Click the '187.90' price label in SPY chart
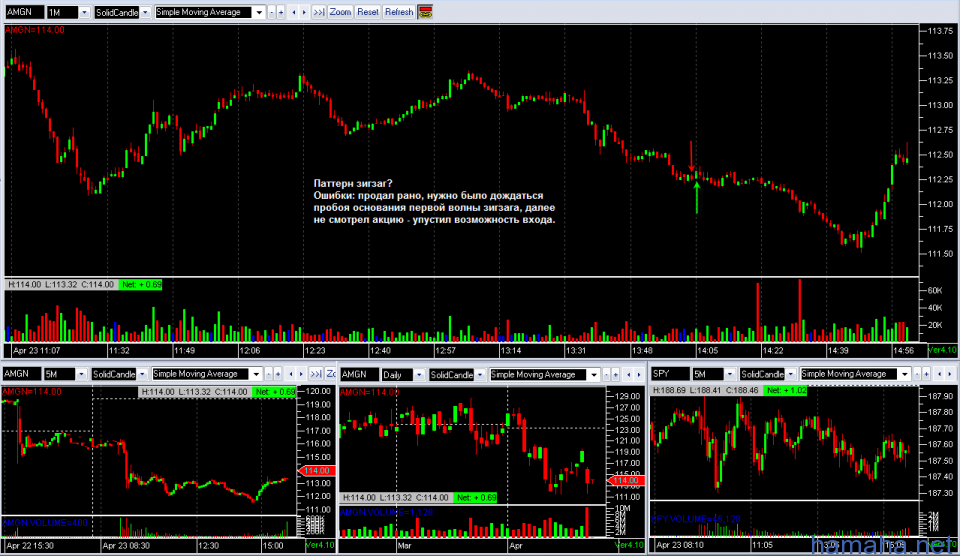The image size is (960, 556). coord(942,397)
